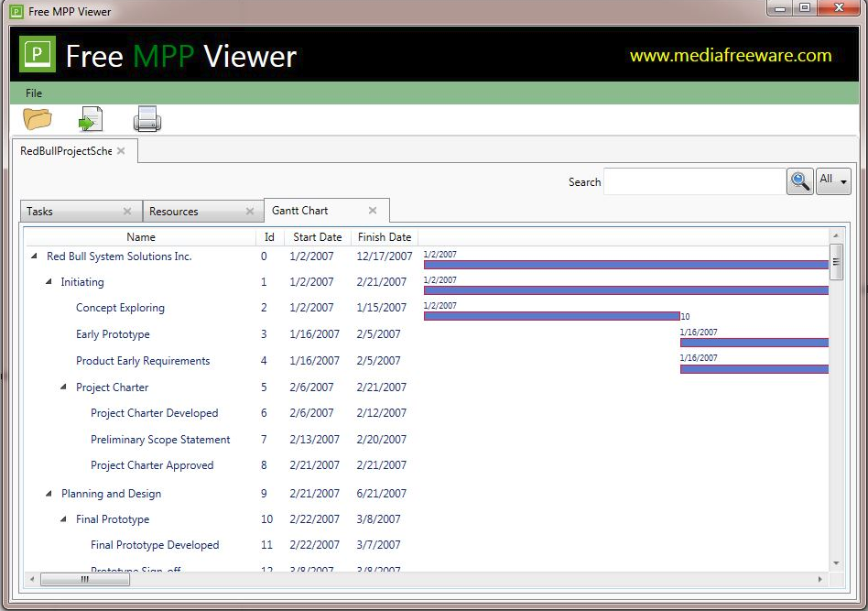868x611 pixels.
Task: Collapse the Initiating task group
Action: (x=49, y=281)
